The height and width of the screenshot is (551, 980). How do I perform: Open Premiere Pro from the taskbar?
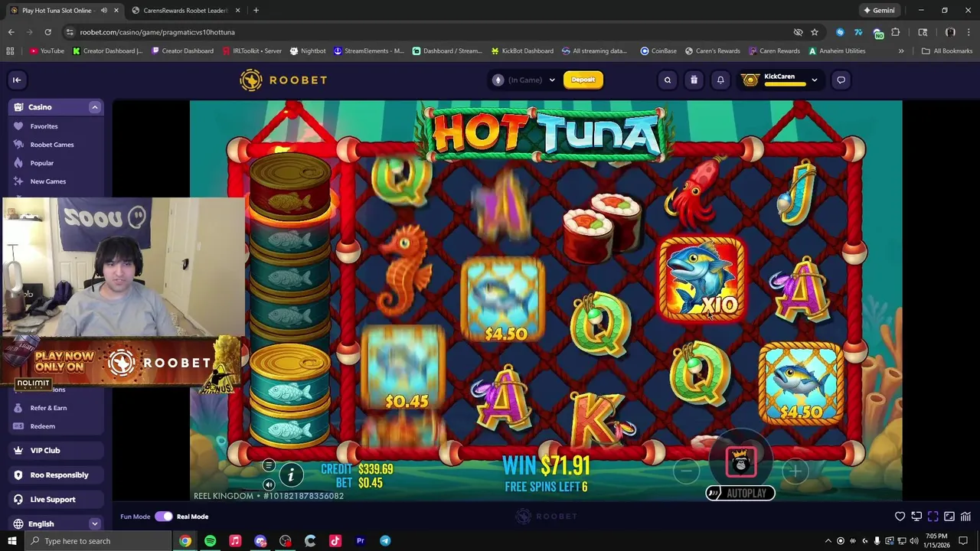(x=360, y=541)
